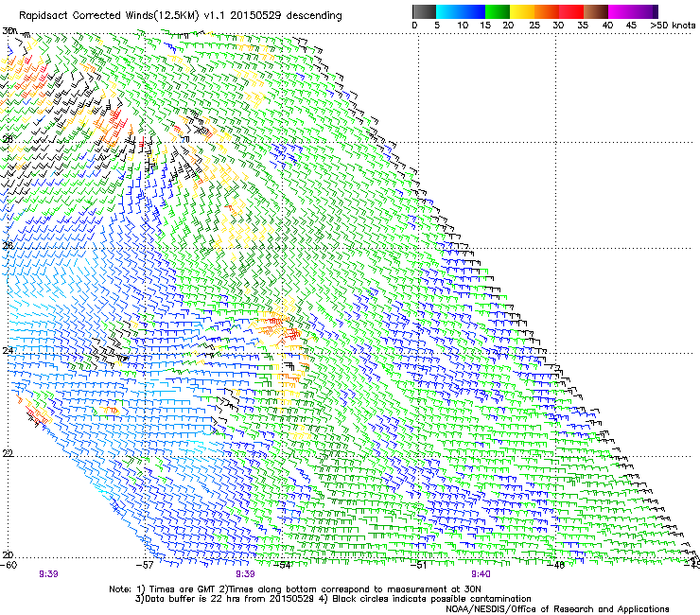Click the 20 latitude axis label

point(8,555)
